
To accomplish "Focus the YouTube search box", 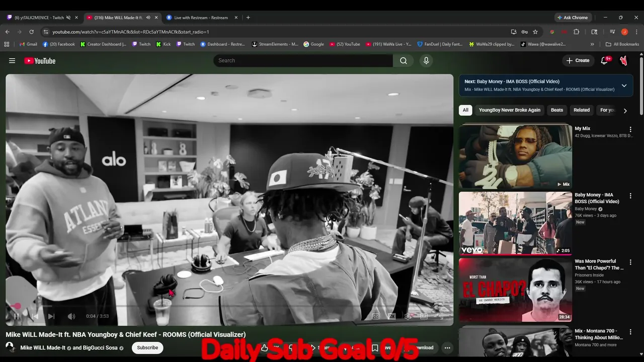I will coord(303,61).
